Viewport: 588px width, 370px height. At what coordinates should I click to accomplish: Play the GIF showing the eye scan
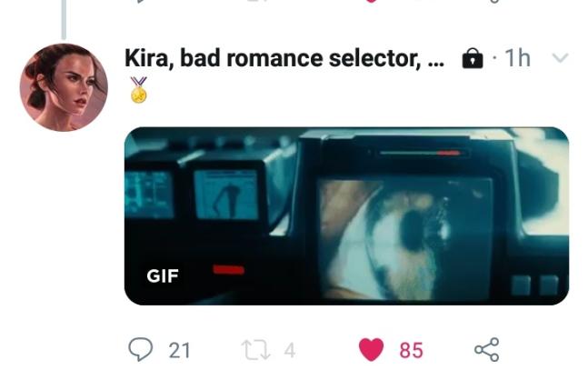click(346, 216)
